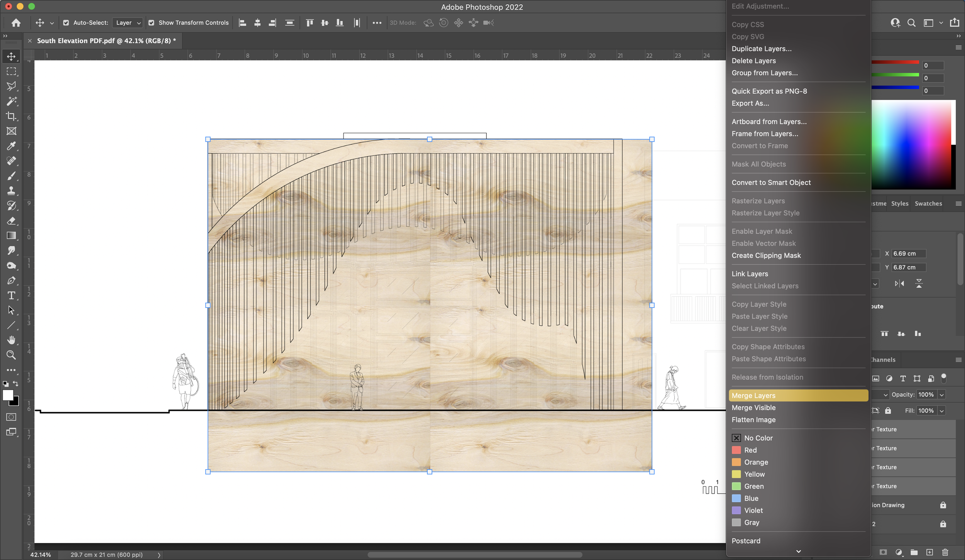This screenshot has width=965, height=560.
Task: Choose Merge Layers from context menu
Action: coord(753,396)
